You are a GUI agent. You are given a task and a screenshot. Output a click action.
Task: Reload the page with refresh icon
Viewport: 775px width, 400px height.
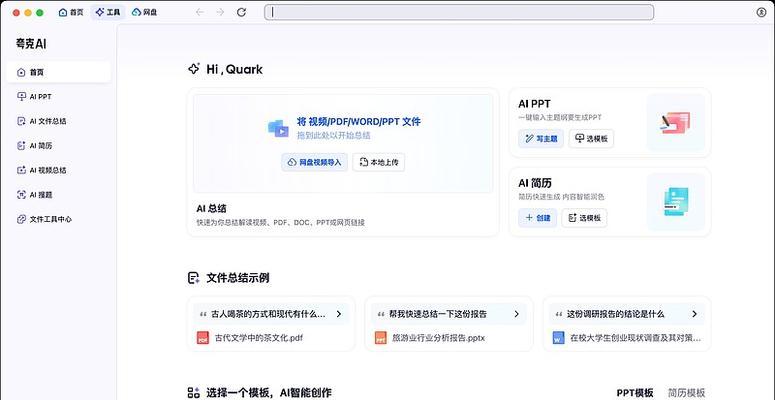(241, 12)
